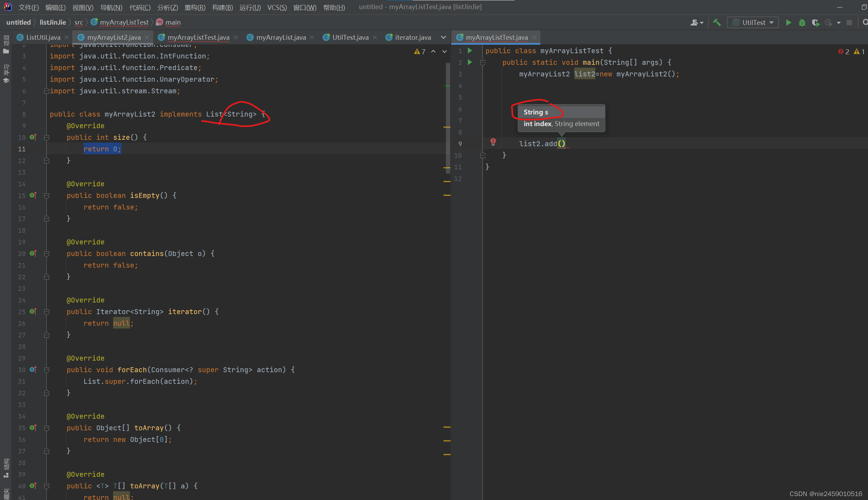868x500 pixels.
Task: Click the error count indicator in right editor
Action: coord(844,51)
